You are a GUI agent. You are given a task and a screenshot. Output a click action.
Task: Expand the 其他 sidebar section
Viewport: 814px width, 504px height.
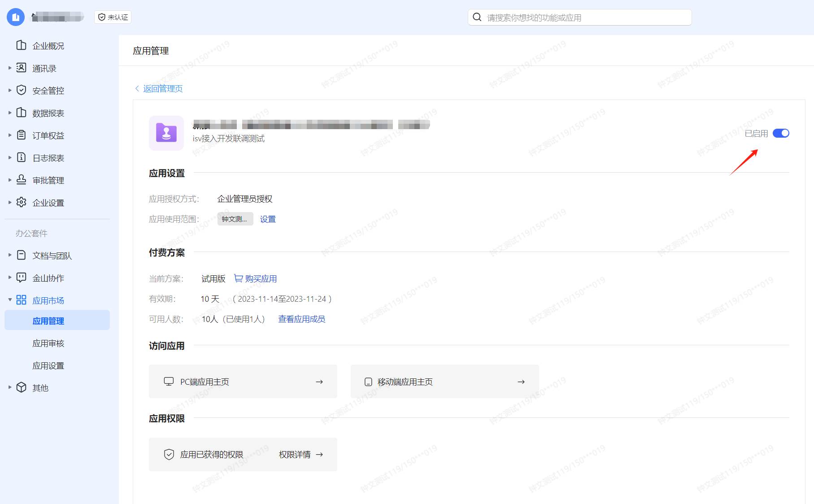coord(10,387)
